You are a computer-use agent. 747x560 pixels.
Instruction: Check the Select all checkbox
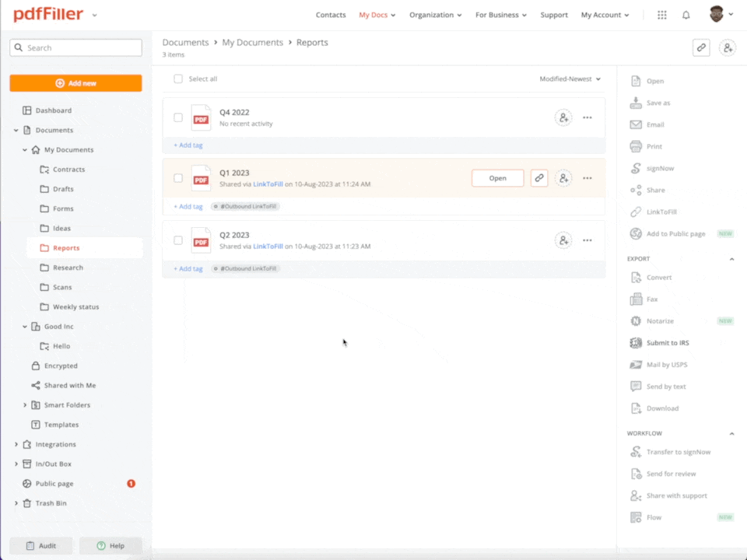click(x=178, y=79)
